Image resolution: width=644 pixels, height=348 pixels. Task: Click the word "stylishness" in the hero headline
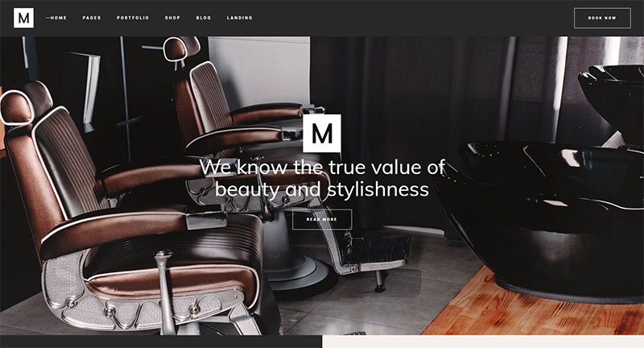pyautogui.click(x=378, y=190)
